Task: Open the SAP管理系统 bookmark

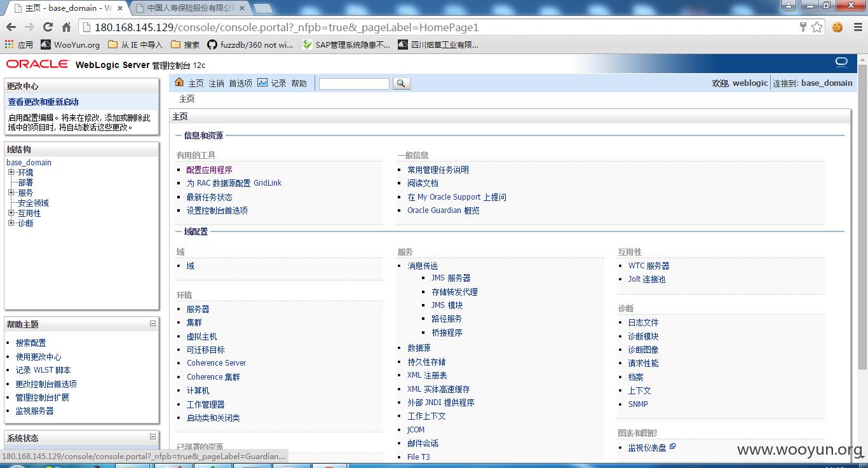Action: pyautogui.click(x=346, y=45)
